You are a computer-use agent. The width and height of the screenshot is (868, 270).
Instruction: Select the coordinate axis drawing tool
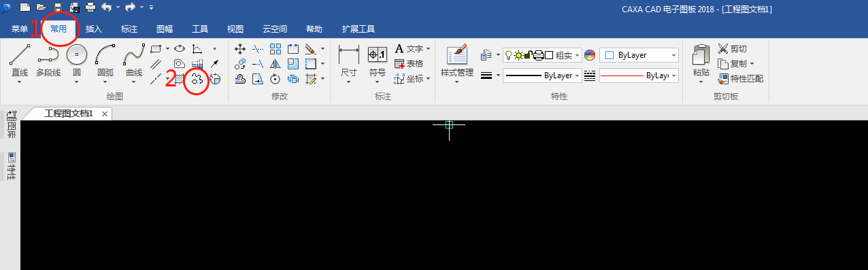point(197,48)
